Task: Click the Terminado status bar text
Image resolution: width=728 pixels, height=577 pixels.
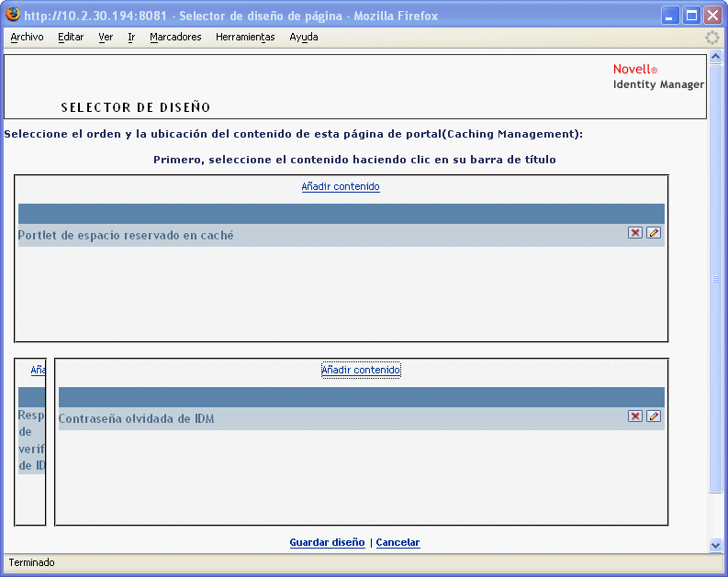Action: click(x=31, y=562)
